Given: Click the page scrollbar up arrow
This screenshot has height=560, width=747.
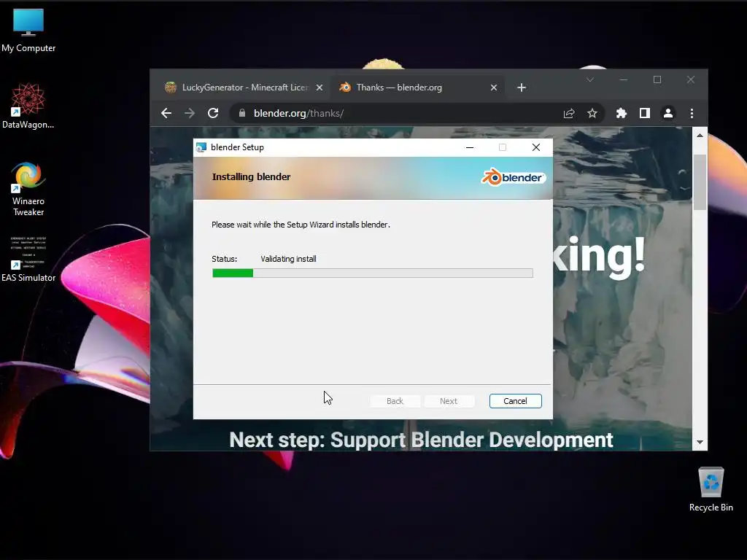Looking at the screenshot, I should click(x=700, y=135).
